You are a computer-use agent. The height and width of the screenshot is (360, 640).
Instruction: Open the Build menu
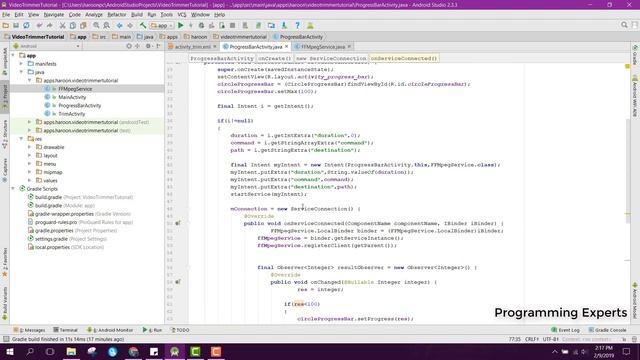click(137, 15)
